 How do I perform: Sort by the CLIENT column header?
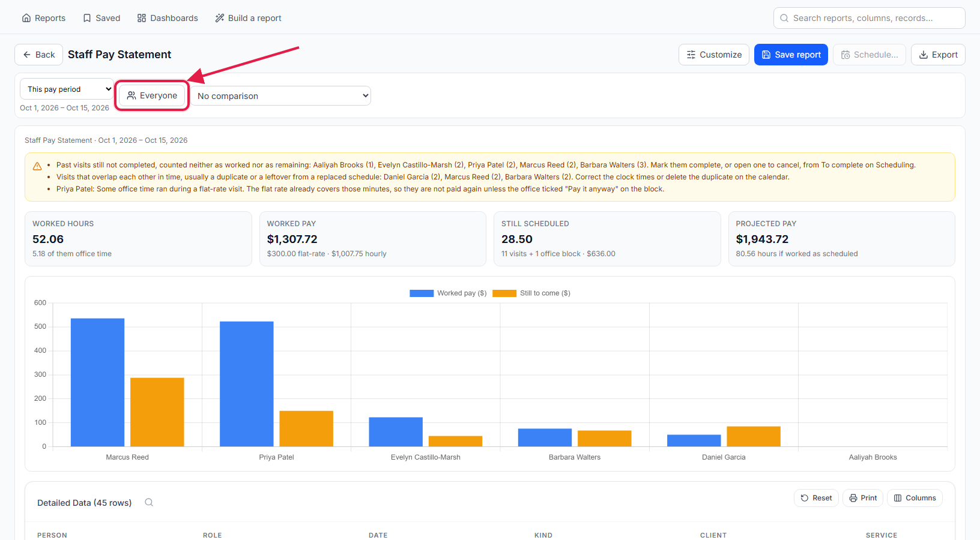[713, 535]
